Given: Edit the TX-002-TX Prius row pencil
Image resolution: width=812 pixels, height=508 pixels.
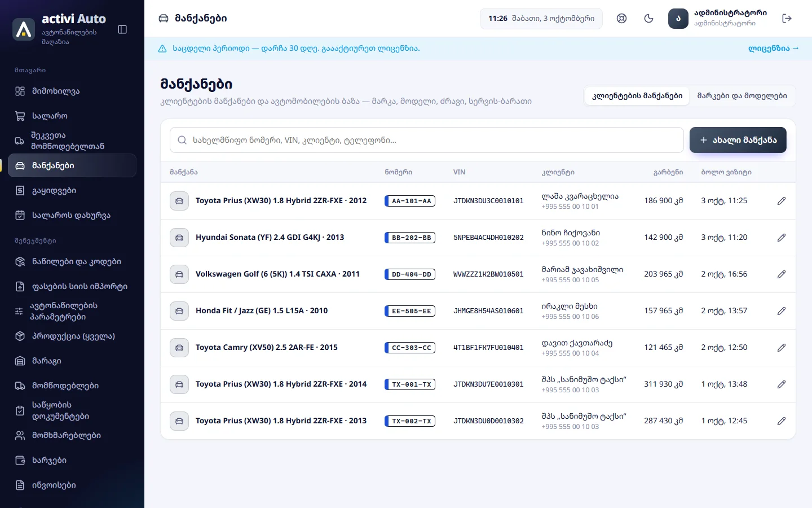Looking at the screenshot, I should pyautogui.click(x=782, y=421).
